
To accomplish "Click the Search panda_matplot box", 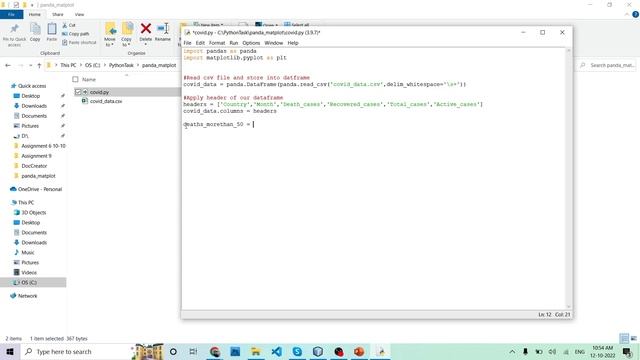I will click(x=607, y=65).
